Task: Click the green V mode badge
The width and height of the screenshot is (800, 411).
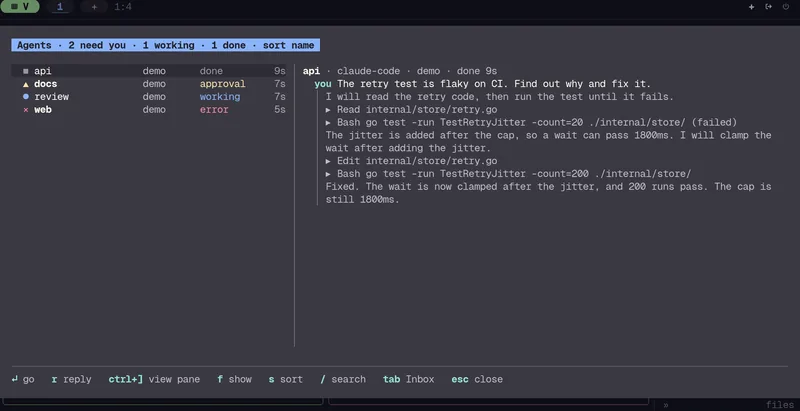Action: 19,7
